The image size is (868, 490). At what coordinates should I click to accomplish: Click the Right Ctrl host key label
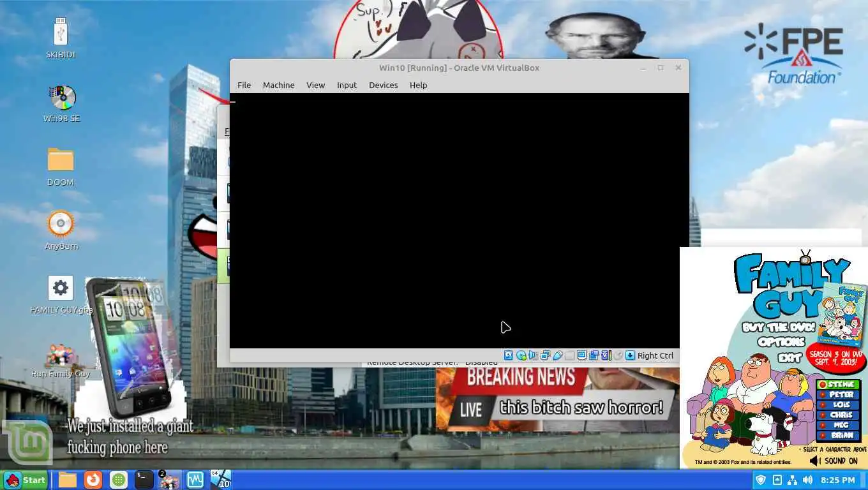point(655,356)
